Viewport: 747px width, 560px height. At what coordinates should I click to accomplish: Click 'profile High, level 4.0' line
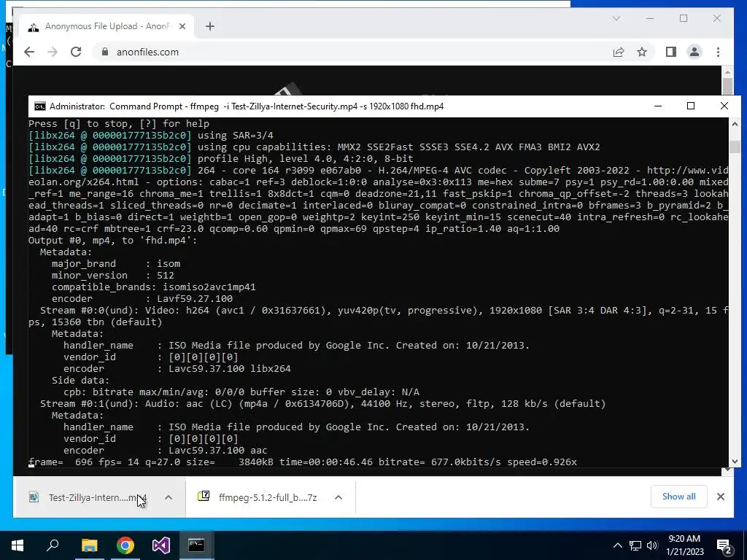[220, 158]
